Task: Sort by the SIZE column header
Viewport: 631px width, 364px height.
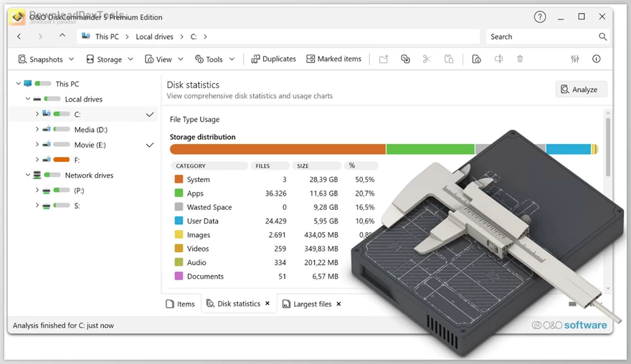Action: coord(317,166)
